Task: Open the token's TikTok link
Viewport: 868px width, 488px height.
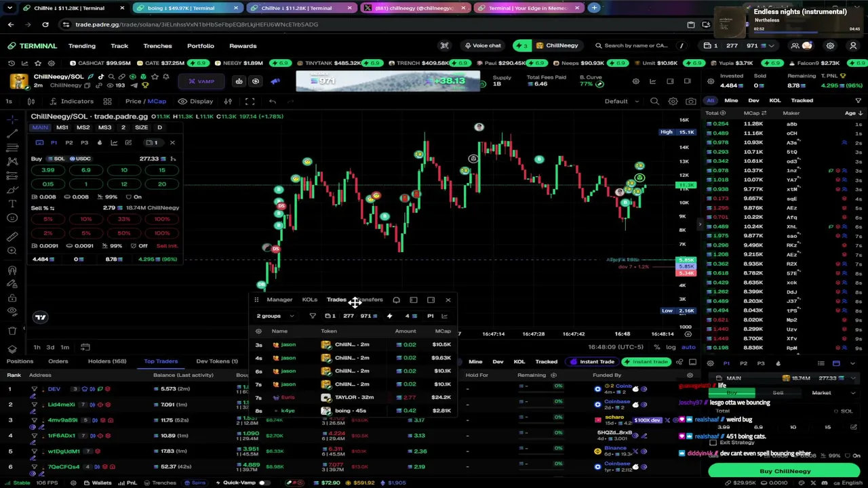Action: tap(101, 77)
